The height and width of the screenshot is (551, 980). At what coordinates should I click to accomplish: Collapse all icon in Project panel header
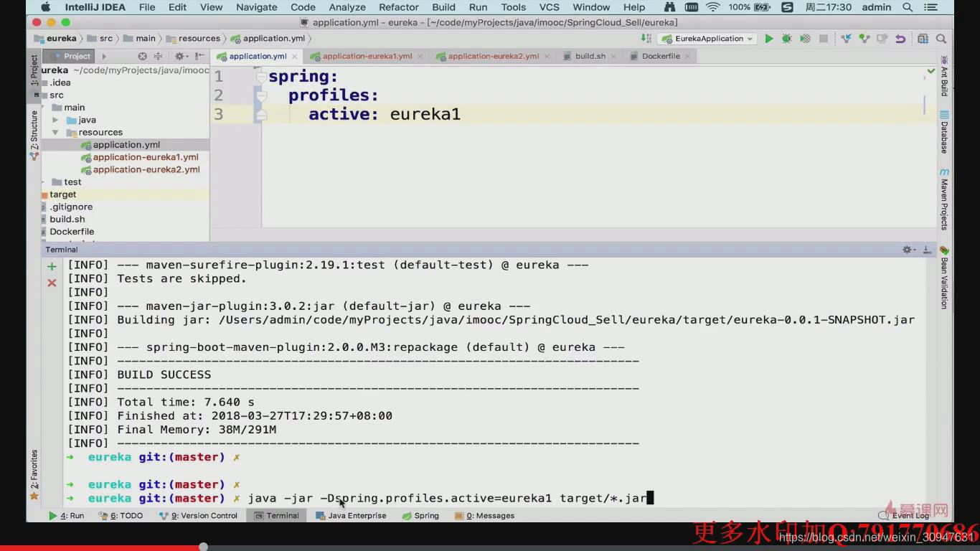159,56
